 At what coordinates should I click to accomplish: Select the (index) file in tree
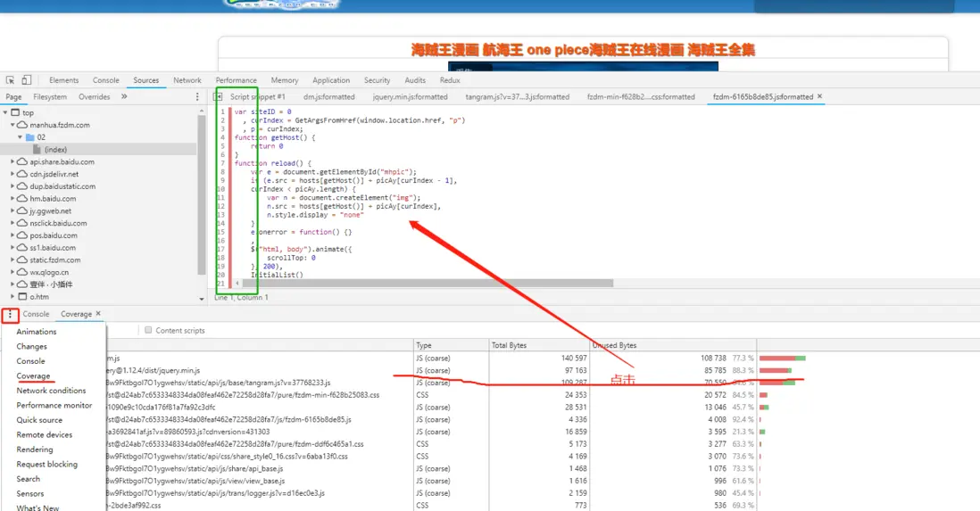[55, 150]
